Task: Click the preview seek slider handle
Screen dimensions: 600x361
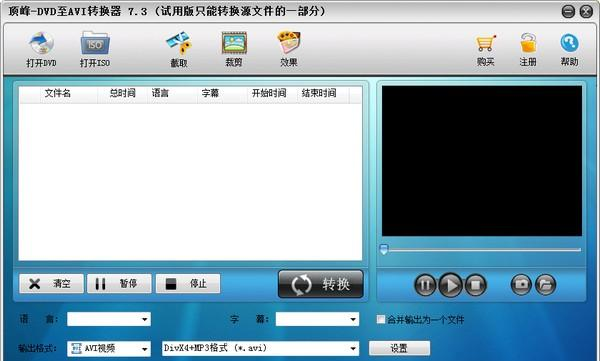Action: pyautogui.click(x=384, y=249)
